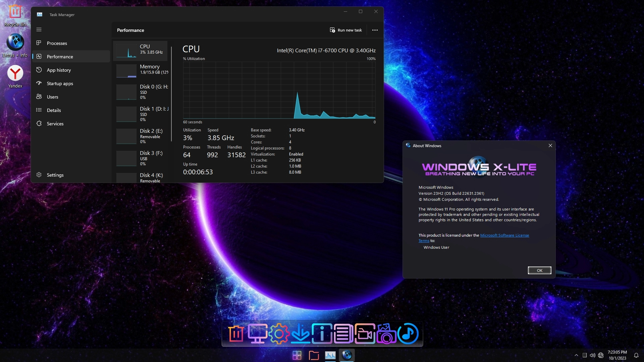Open Microsoft Software License Terms link
Screen dimensions: 644x362
504,235
